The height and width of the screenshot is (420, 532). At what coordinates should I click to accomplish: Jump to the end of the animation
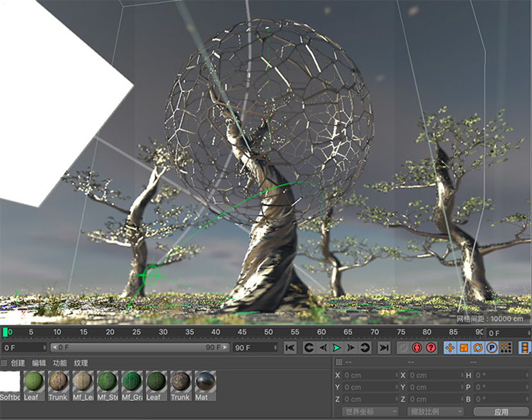384,348
